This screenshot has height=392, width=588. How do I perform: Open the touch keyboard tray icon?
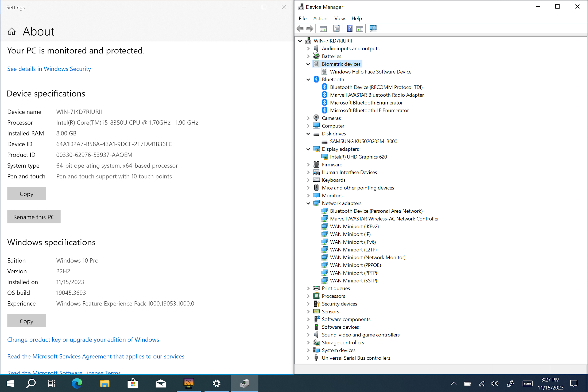pos(527,384)
